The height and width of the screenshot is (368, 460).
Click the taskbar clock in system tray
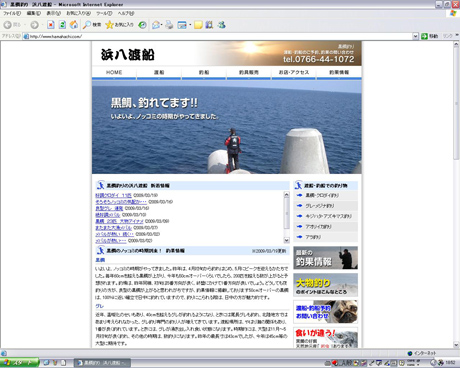pos(451,363)
